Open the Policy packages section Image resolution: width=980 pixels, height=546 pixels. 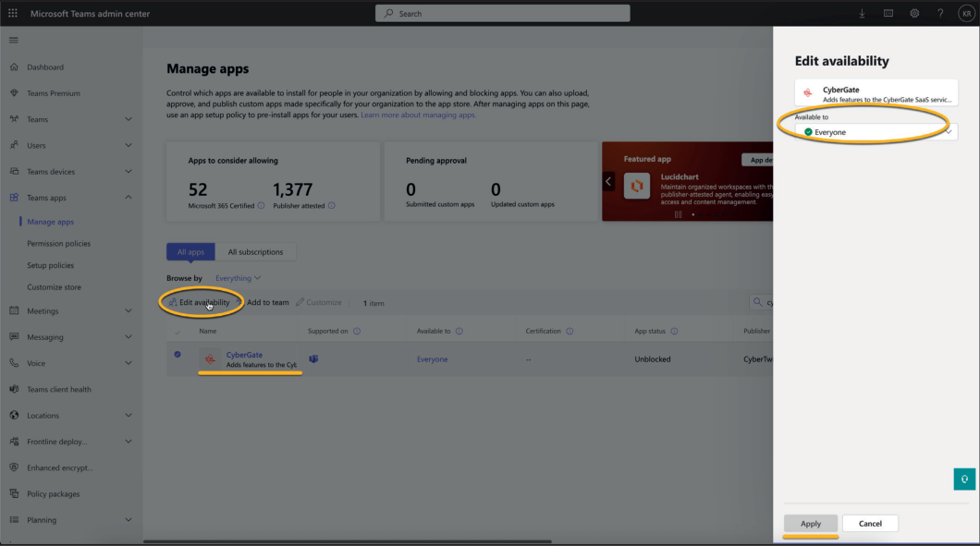55,493
